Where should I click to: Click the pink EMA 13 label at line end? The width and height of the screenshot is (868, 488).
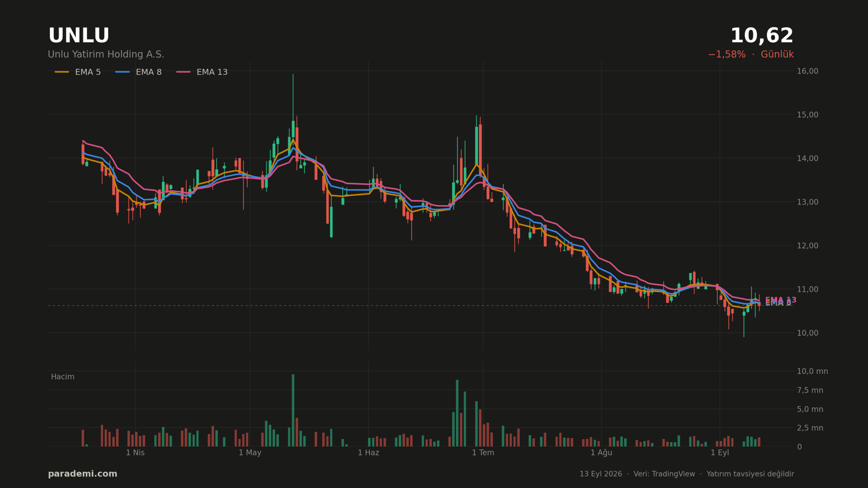[x=781, y=300]
